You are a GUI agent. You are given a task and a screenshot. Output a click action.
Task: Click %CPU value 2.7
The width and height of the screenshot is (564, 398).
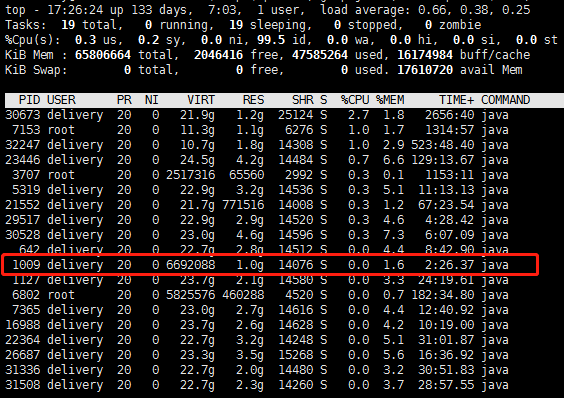[x=359, y=115]
